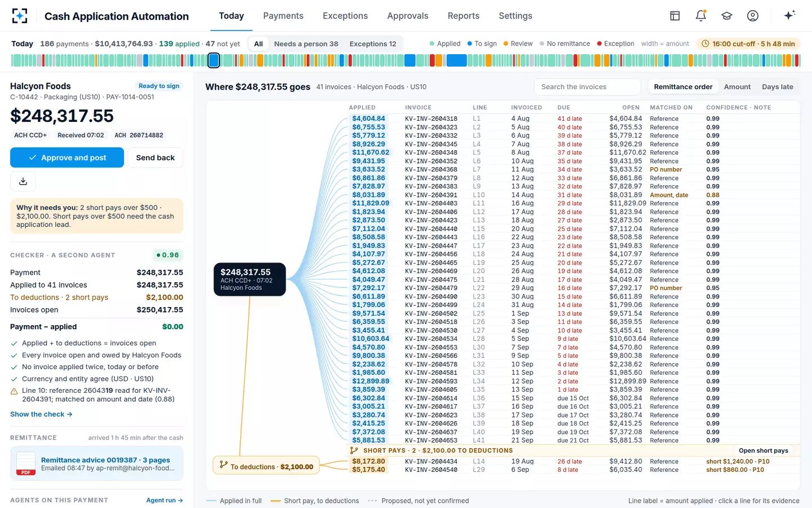Filter to Exceptions 12 in payment strip
Viewport: 812px width, 508px height.
(x=373, y=44)
